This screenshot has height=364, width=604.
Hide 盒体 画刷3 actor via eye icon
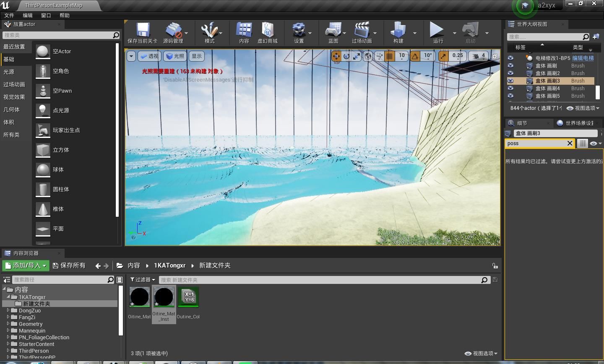[x=510, y=81]
